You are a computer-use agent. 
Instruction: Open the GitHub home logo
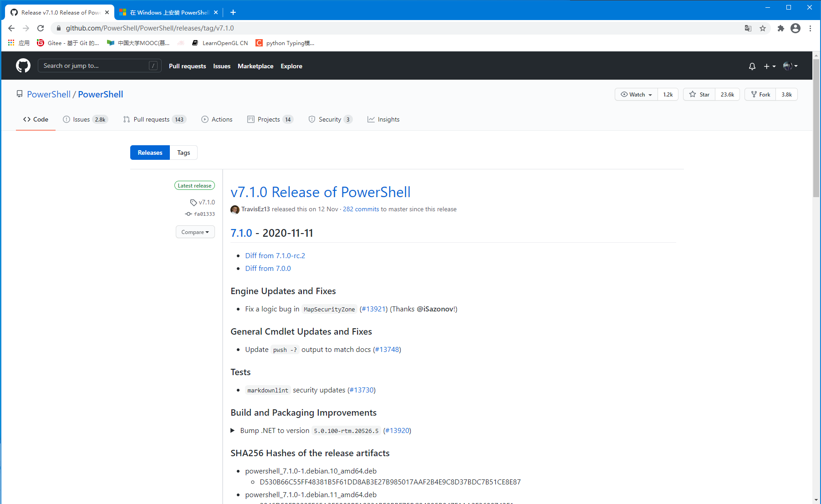(x=23, y=66)
